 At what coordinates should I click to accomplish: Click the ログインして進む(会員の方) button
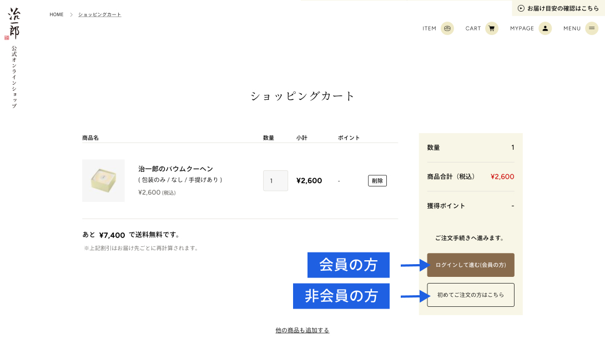click(x=471, y=265)
